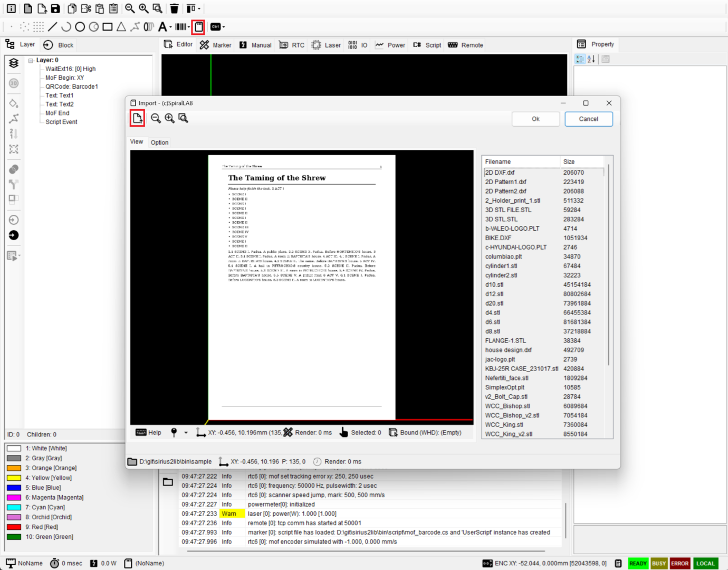Open the Marker tab
Viewport: 728px width, 570px height.
tap(216, 45)
